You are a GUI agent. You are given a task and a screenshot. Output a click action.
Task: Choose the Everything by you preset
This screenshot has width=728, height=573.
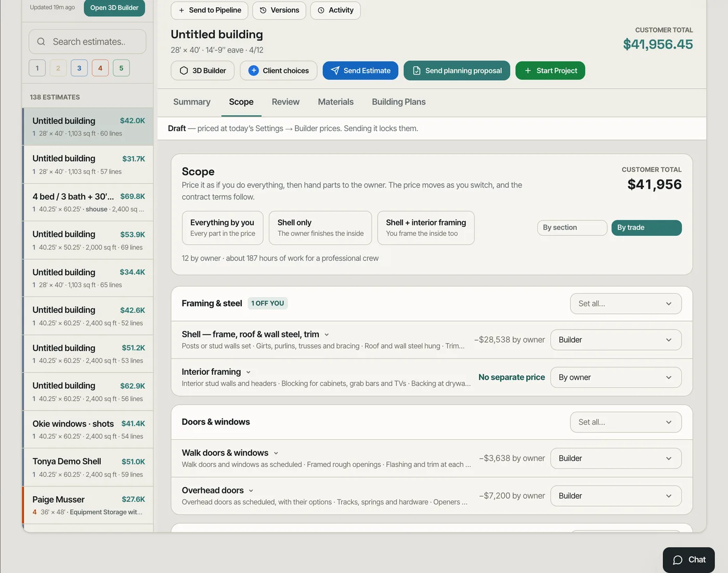click(x=223, y=228)
